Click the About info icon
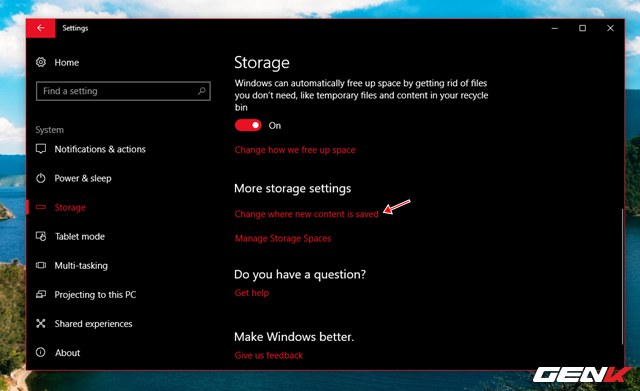Screen dimensions: 640x391 tap(41, 352)
